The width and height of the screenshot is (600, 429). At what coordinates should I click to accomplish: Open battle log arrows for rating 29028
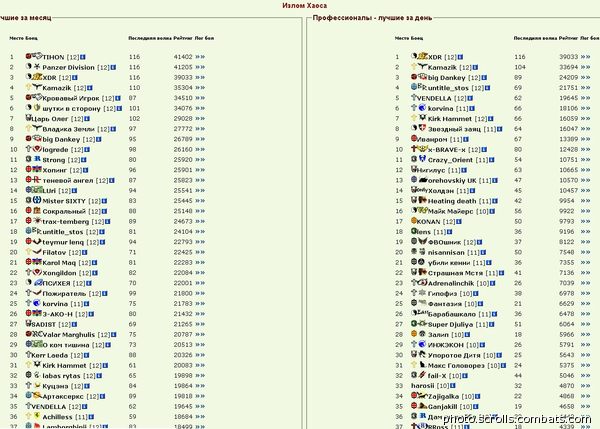(200, 119)
